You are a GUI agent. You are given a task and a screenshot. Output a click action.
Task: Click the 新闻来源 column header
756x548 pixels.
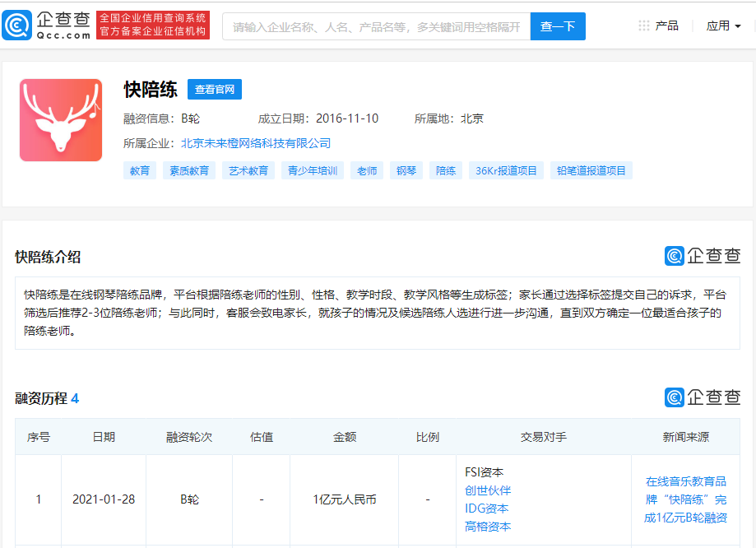click(x=685, y=437)
